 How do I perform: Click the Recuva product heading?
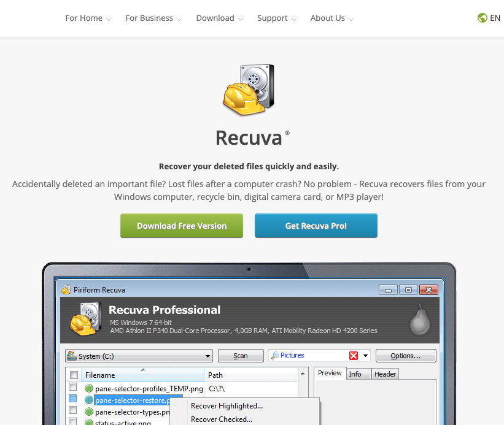249,138
